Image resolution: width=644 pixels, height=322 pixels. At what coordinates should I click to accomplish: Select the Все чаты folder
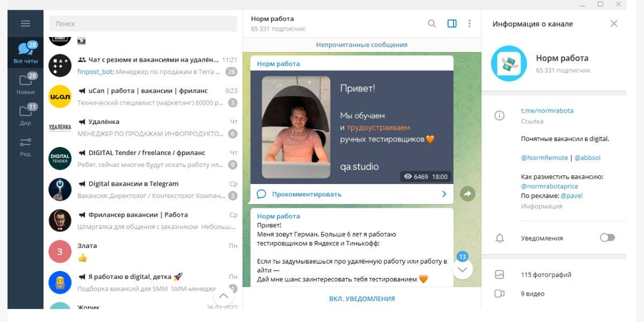25,53
